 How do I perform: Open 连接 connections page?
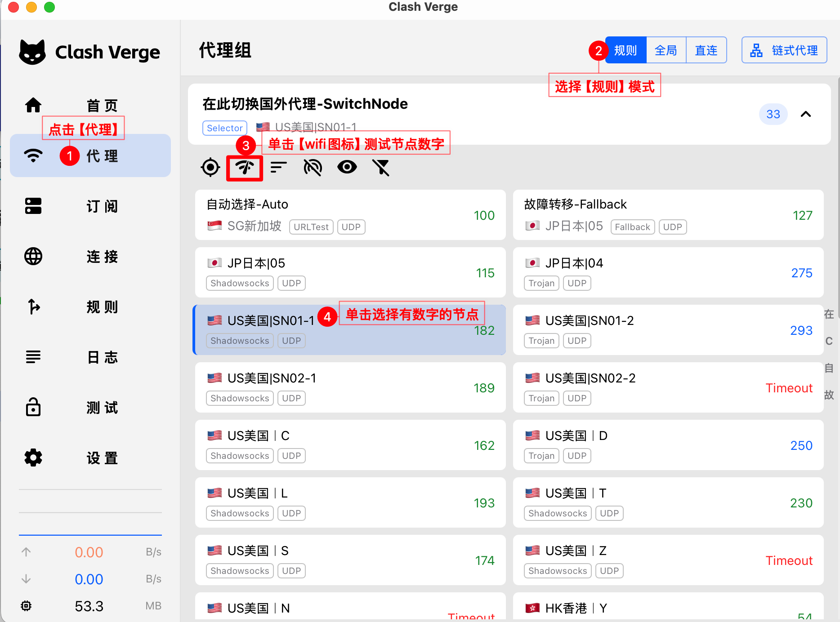[x=90, y=257]
